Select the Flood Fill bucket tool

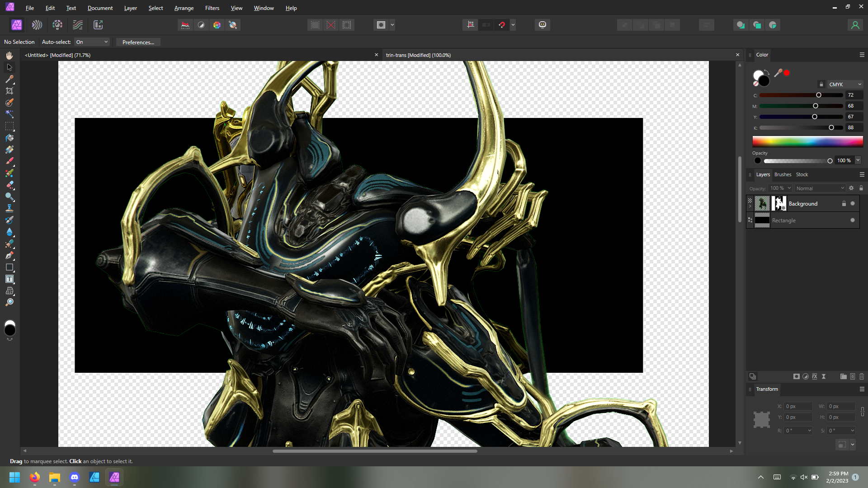coord(9,138)
